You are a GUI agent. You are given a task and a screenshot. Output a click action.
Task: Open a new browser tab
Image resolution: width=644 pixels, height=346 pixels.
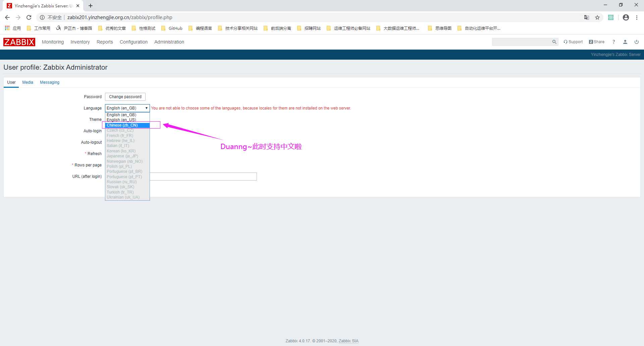pos(91,6)
